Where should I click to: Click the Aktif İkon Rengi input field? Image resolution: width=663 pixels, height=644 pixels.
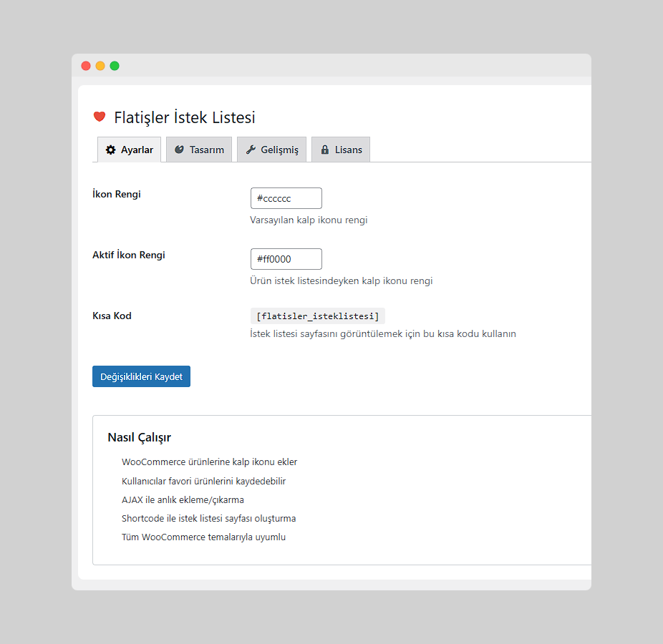[286, 259]
